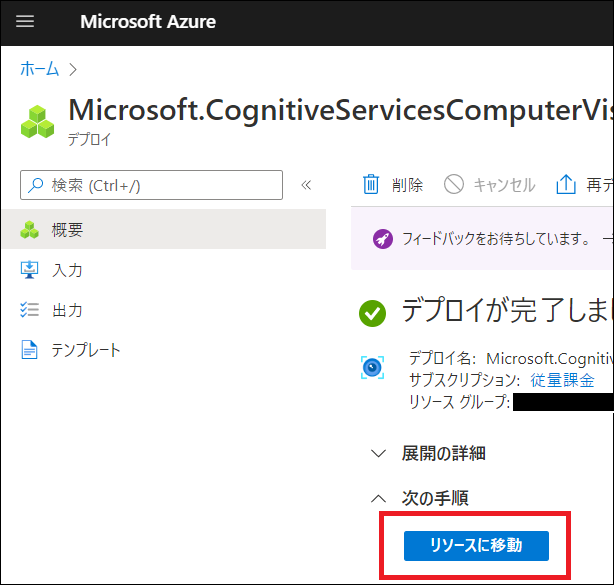
Task: Focus the 検索 (Ctrl+/) search box
Action: pos(151,185)
